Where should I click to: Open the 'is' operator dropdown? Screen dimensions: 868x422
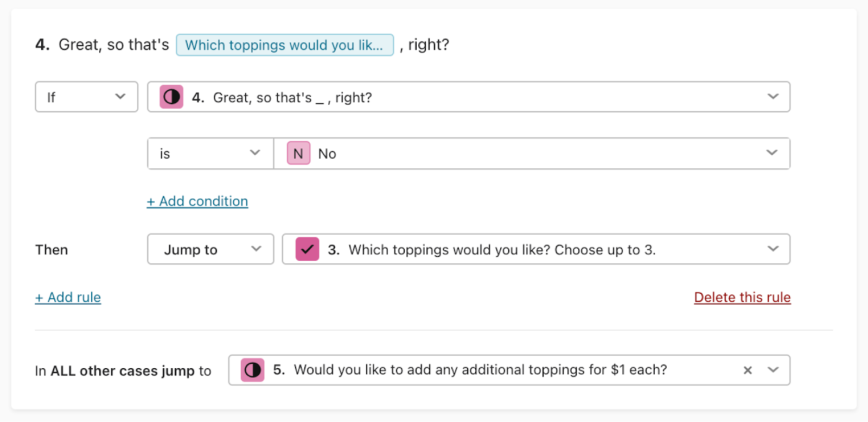[x=210, y=154]
